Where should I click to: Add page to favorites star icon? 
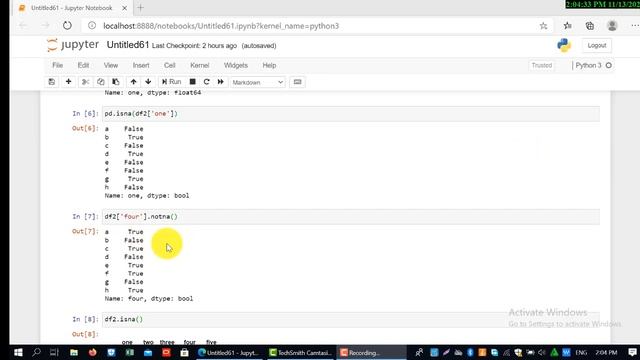pyautogui.click(x=543, y=26)
